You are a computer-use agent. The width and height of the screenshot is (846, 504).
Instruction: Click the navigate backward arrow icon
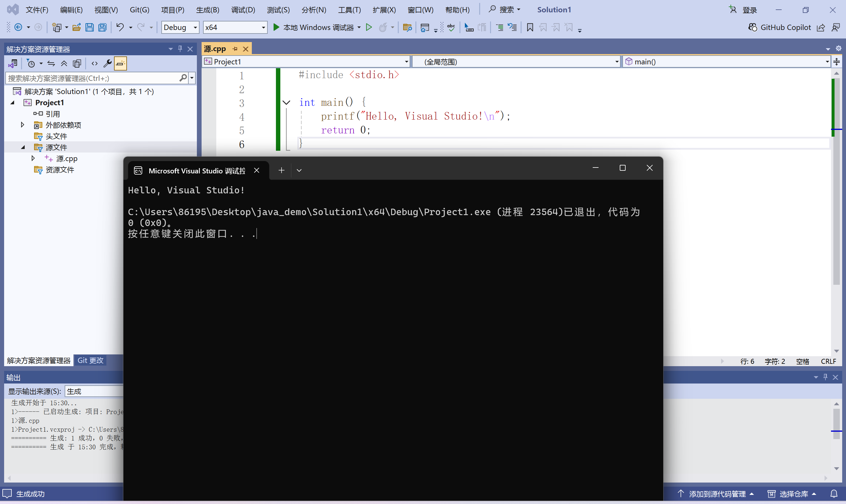click(x=18, y=27)
